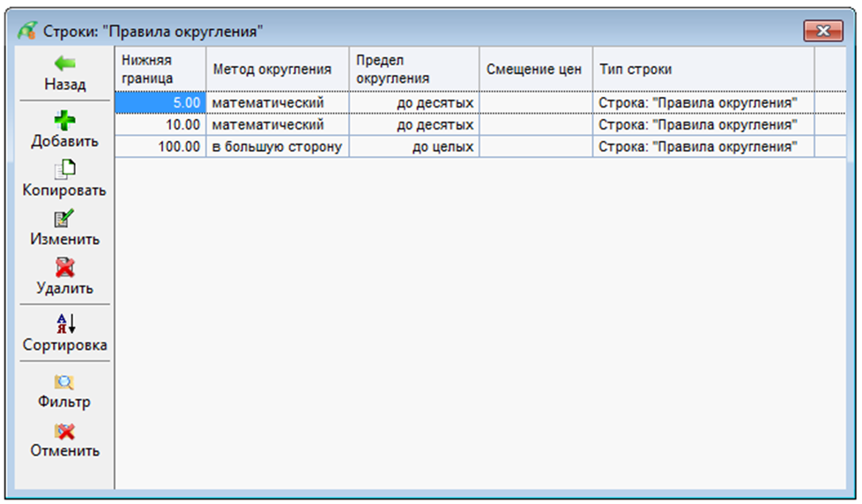Click the Cancel filter icon

tap(65, 431)
